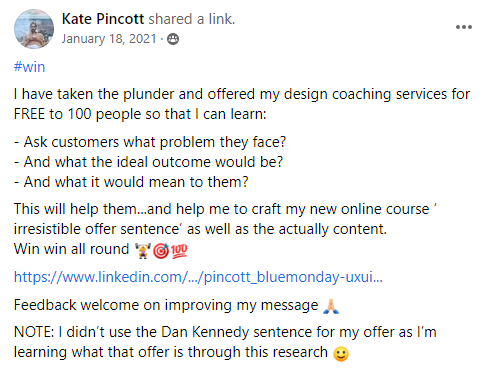Click the 'shared a link.' text
Screen dimensions: 489x370
pos(192,19)
